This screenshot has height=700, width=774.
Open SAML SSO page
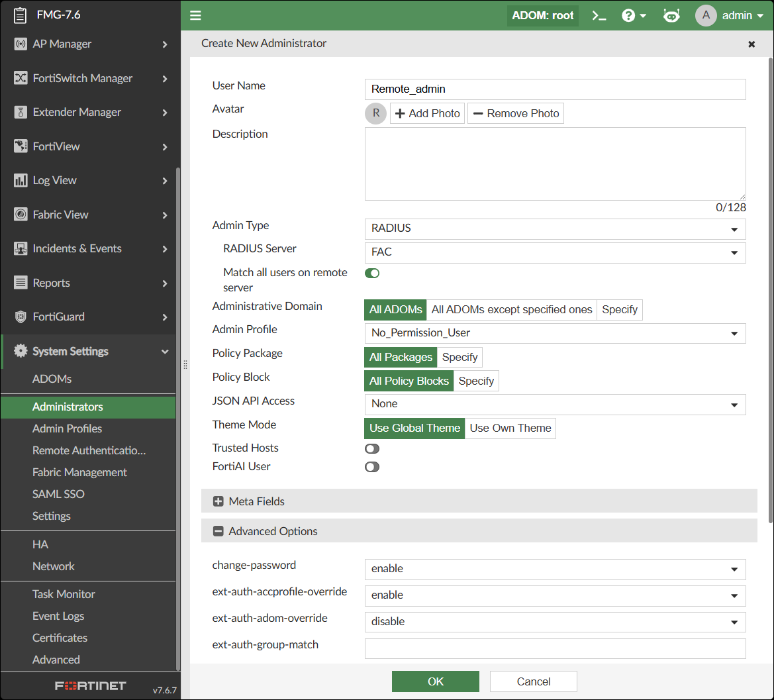[58, 493]
